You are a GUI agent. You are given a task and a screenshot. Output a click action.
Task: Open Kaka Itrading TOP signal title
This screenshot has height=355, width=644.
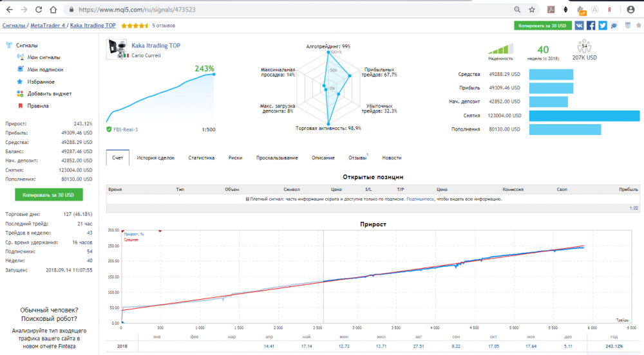156,46
